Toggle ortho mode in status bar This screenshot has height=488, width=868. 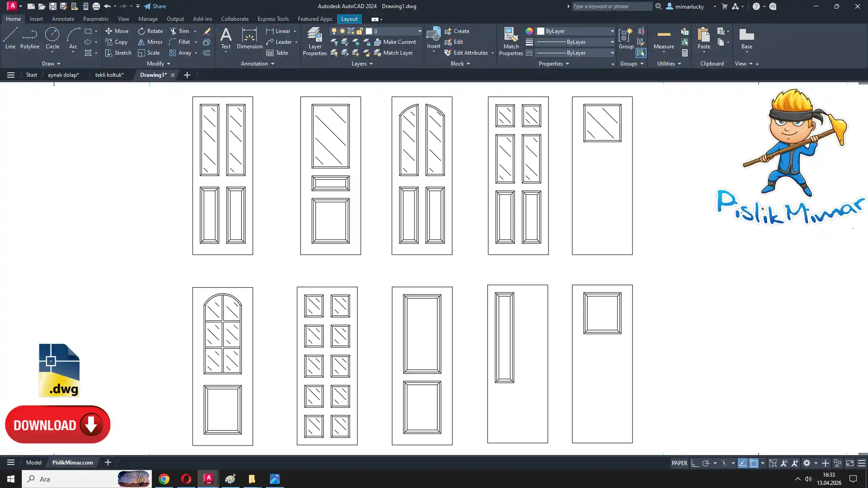(x=695, y=463)
